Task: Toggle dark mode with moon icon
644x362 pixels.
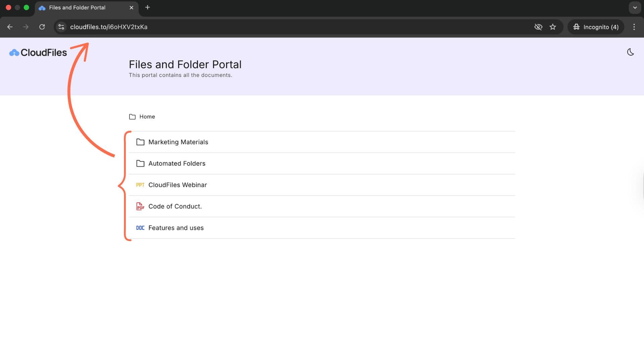Action: [x=630, y=52]
